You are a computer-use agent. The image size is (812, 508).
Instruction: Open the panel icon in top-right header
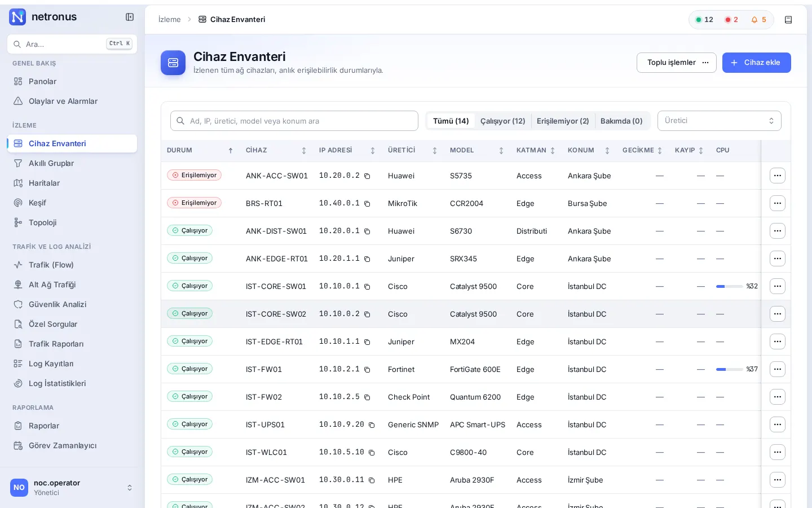pos(788,20)
